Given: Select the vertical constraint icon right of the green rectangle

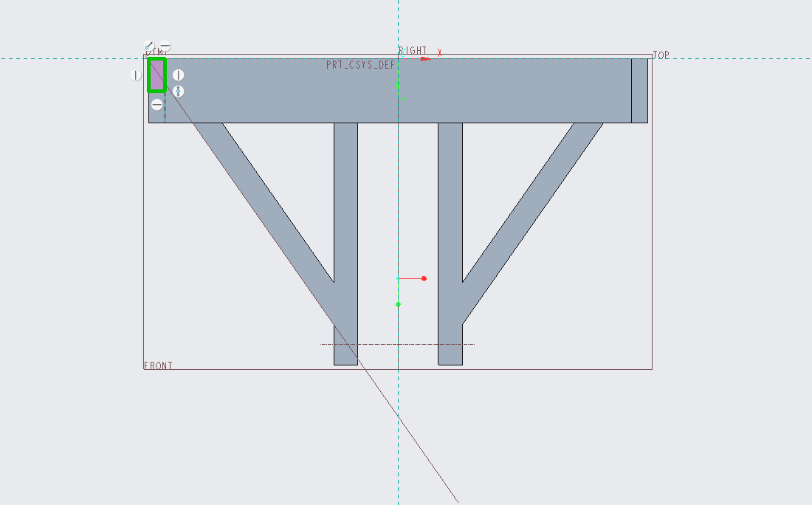Looking at the screenshot, I should coord(178,75).
